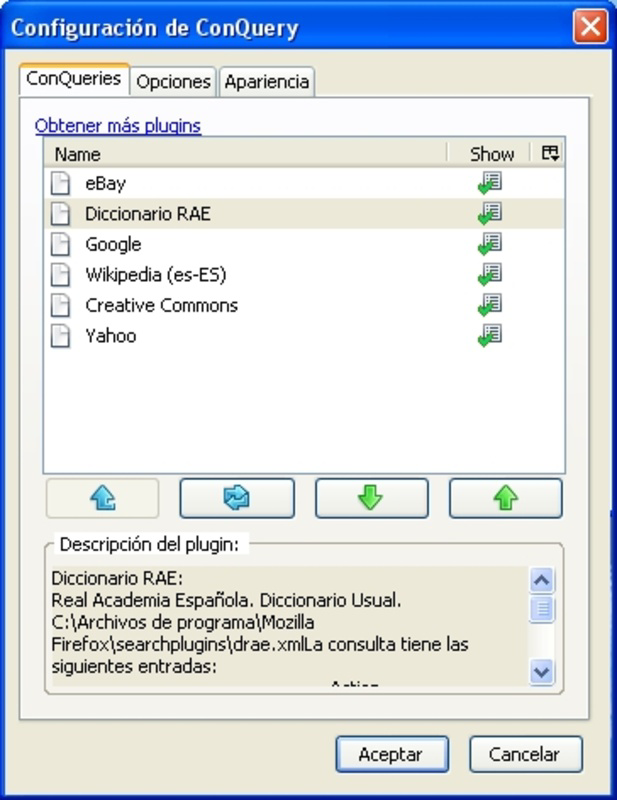Image resolution: width=617 pixels, height=800 pixels.
Task: Select the Yahoo row text
Action: [111, 336]
